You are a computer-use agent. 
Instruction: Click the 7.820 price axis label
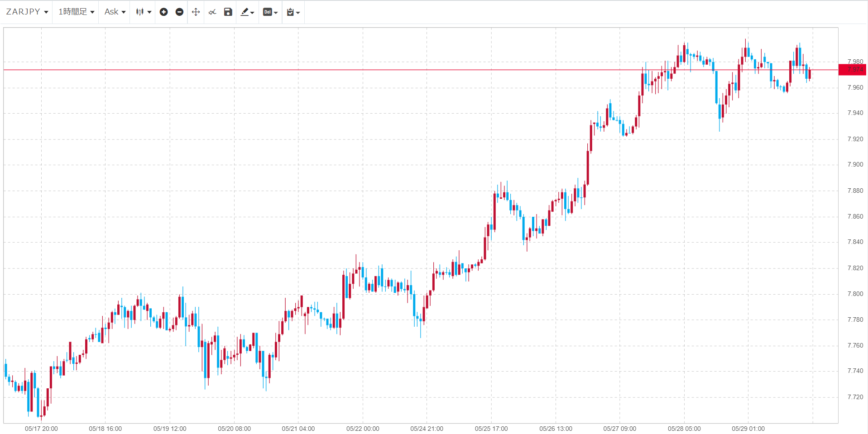[x=855, y=268]
